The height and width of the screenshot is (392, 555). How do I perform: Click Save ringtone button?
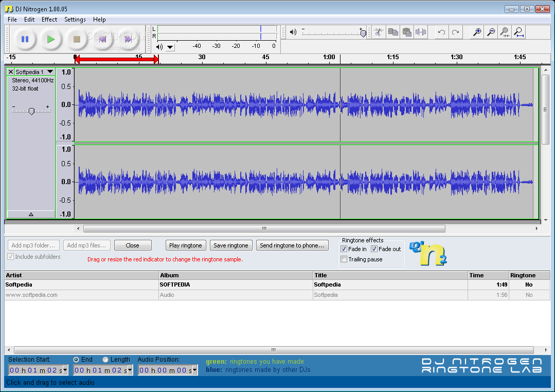click(x=231, y=245)
